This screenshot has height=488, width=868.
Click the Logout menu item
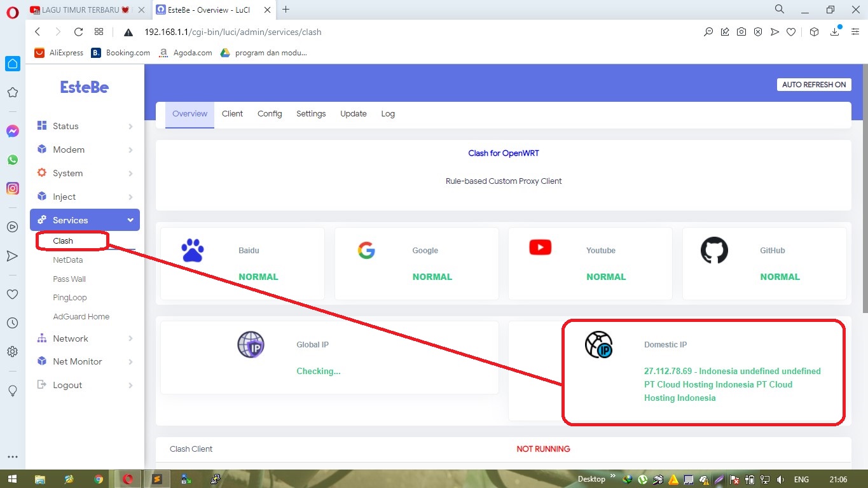coord(85,385)
